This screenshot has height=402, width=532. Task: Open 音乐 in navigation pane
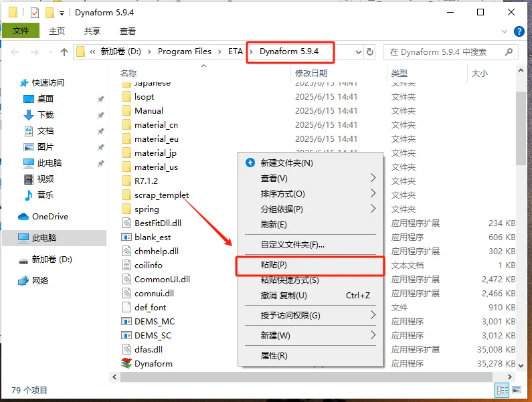point(45,195)
